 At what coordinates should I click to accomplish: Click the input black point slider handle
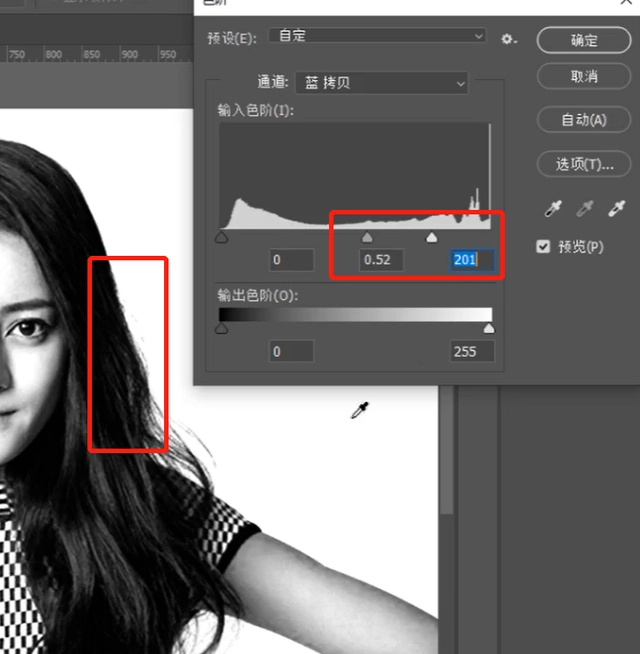click(x=221, y=238)
